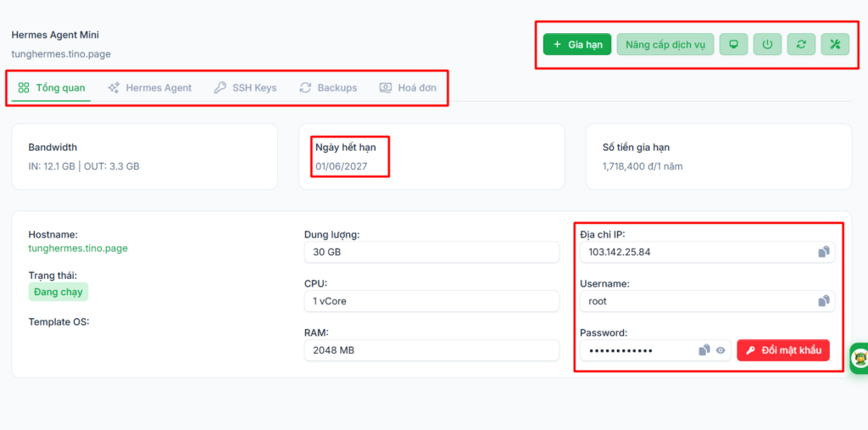Click the masked Password field
This screenshot has width=868, height=430.
pyautogui.click(x=655, y=350)
